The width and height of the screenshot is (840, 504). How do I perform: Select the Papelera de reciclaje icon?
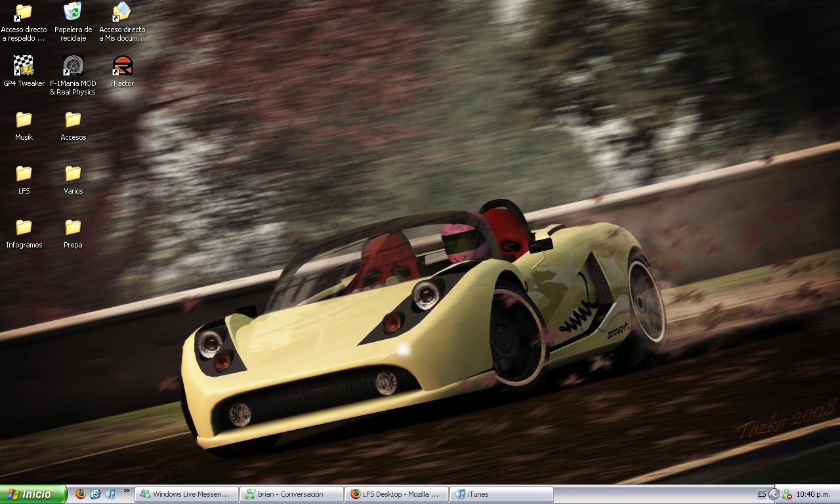click(73, 22)
